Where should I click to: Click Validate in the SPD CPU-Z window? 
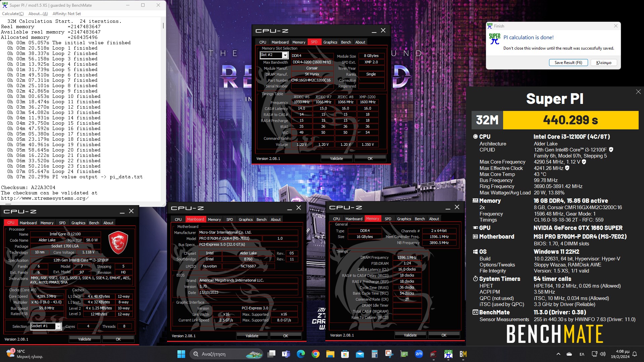point(336,159)
